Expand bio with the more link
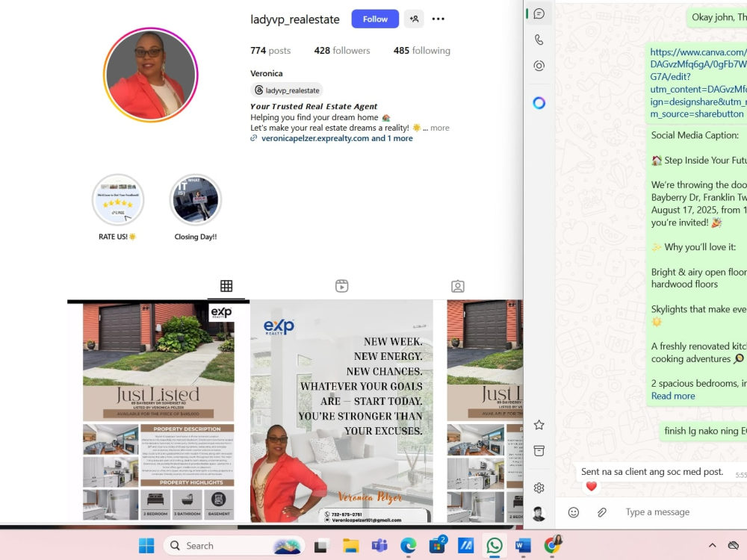This screenshot has width=747, height=560. pyautogui.click(x=439, y=128)
